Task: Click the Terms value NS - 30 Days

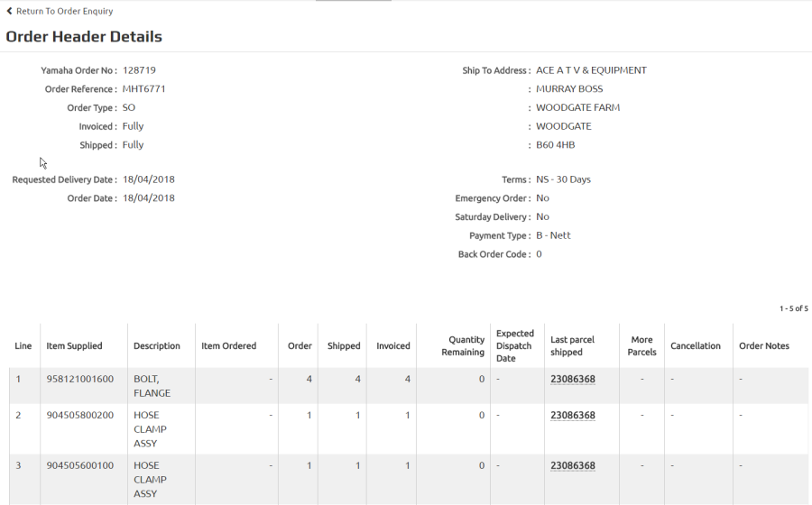Action: pyautogui.click(x=563, y=179)
